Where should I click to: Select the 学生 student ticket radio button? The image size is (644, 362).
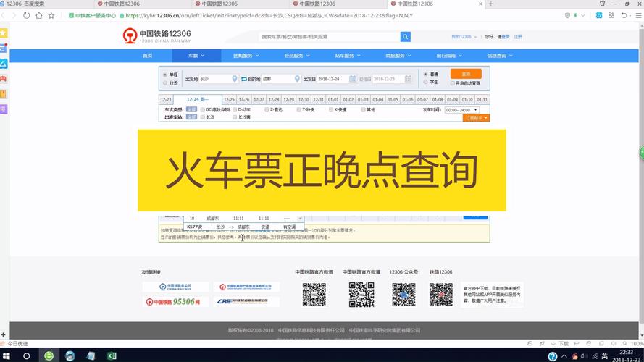[425, 82]
